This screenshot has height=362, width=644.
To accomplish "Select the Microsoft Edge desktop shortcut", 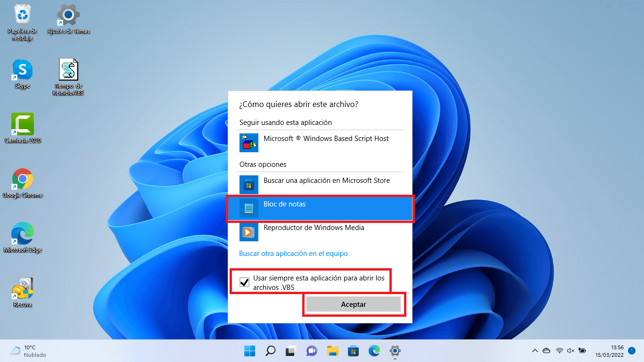I will coord(23,238).
